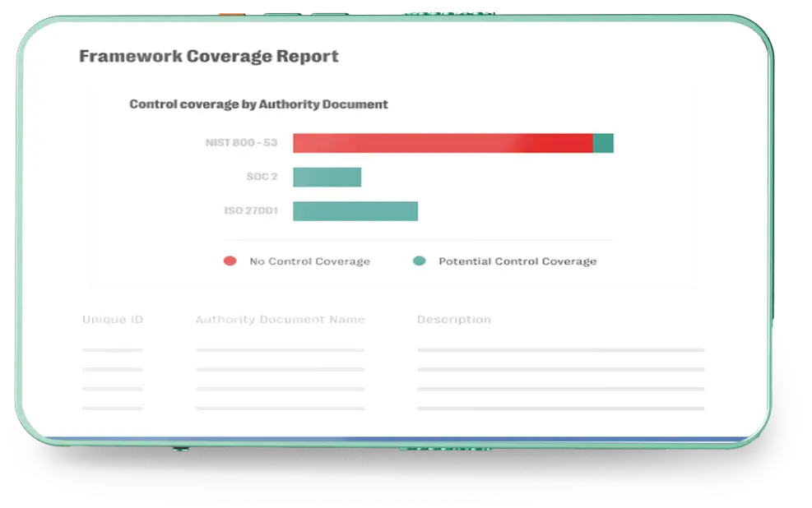
Task: Select the NIST 800 - 53 label
Action: [241, 142]
